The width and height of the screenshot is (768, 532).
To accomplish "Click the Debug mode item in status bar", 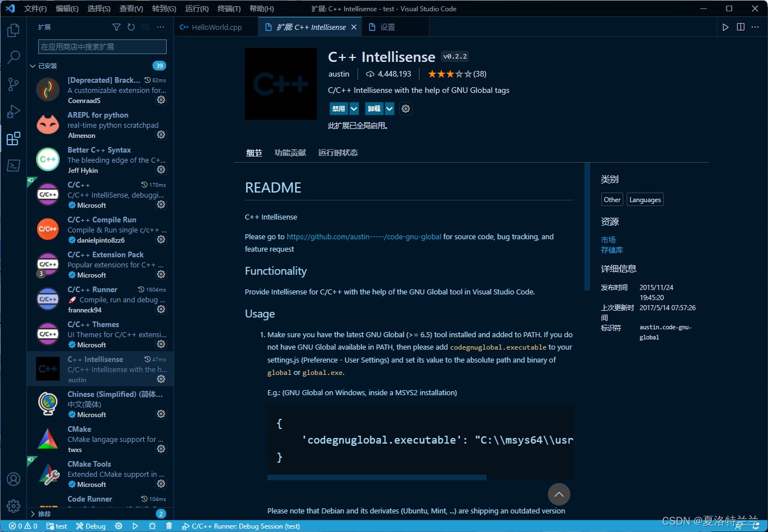I will click(x=91, y=526).
